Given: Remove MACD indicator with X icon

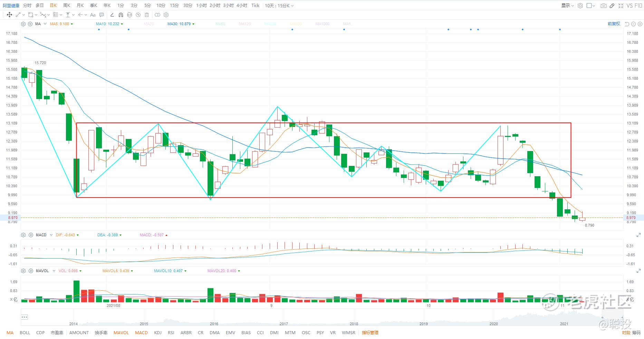Looking at the screenshot, I should (30, 235).
